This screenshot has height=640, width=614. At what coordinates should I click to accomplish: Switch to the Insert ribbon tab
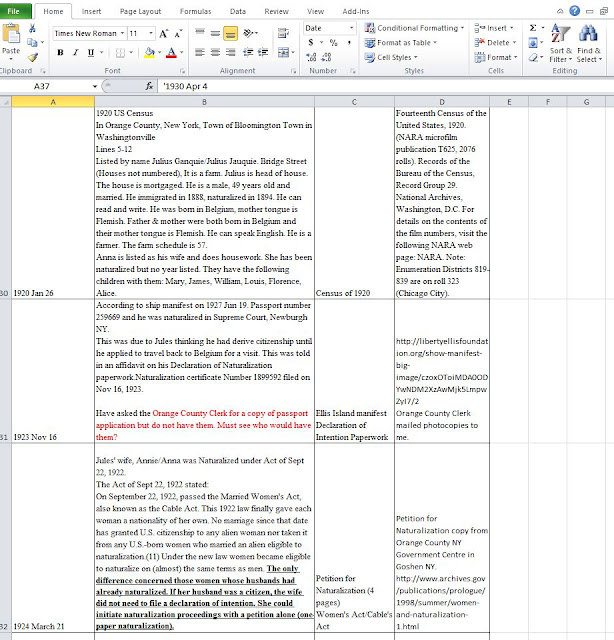(91, 11)
